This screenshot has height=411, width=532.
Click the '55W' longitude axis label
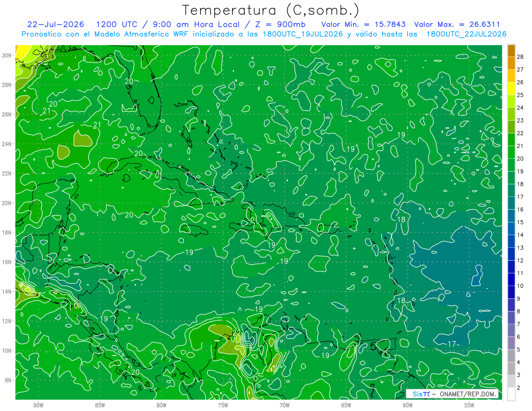tap(469, 405)
